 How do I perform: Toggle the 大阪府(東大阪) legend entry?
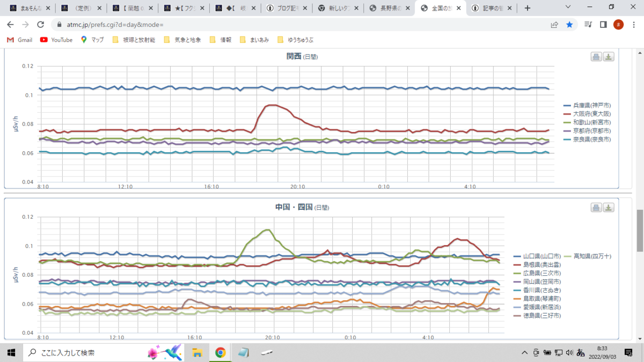coord(587,114)
